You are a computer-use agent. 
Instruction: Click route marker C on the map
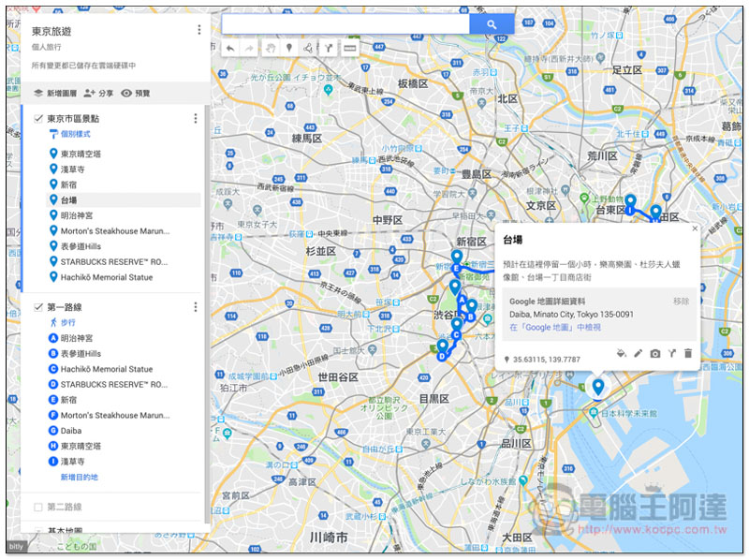[x=456, y=335]
